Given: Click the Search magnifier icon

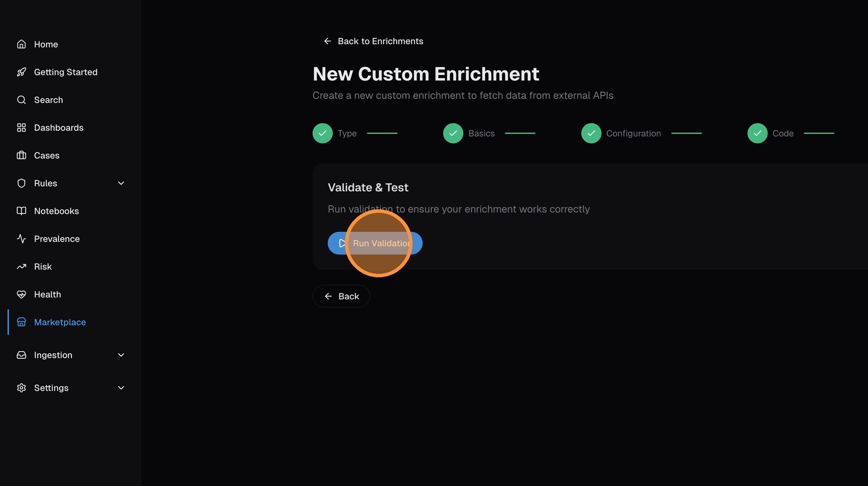Looking at the screenshot, I should [x=21, y=100].
